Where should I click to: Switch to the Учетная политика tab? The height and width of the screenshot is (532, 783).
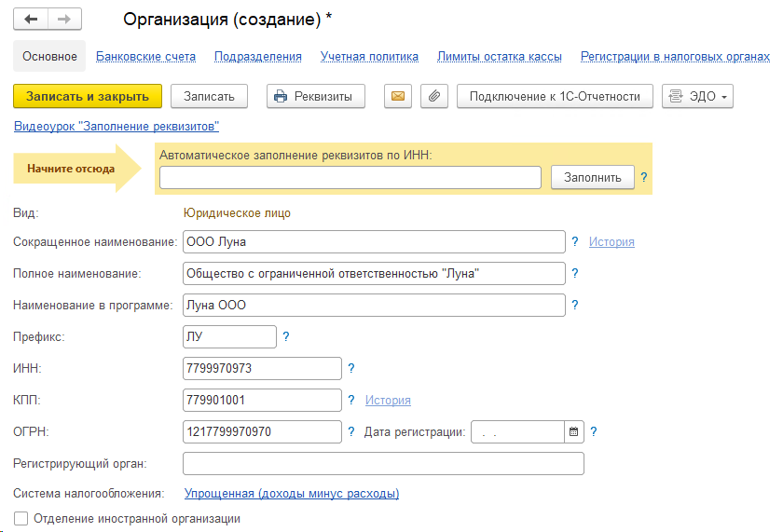click(369, 56)
